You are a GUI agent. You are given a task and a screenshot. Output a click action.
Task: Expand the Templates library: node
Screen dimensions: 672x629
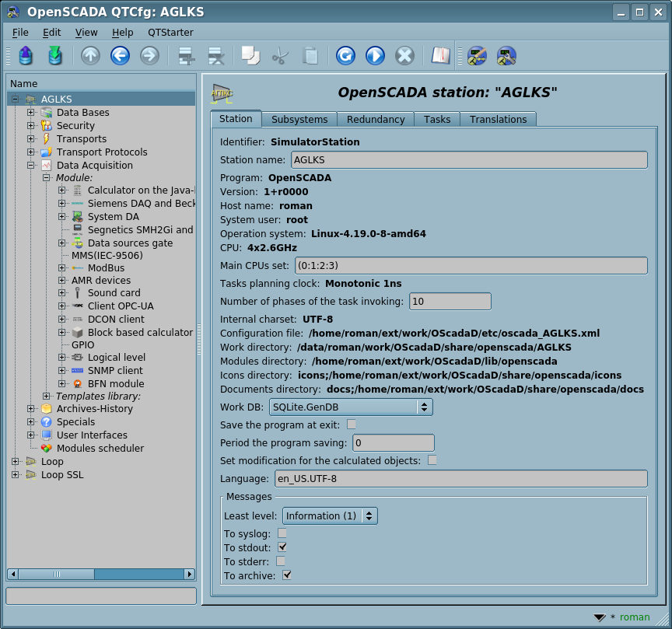click(x=46, y=396)
